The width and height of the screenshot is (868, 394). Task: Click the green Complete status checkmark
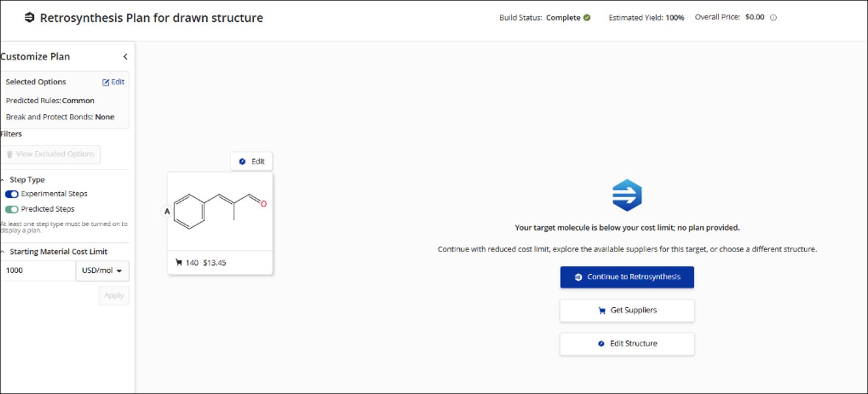pyautogui.click(x=587, y=17)
